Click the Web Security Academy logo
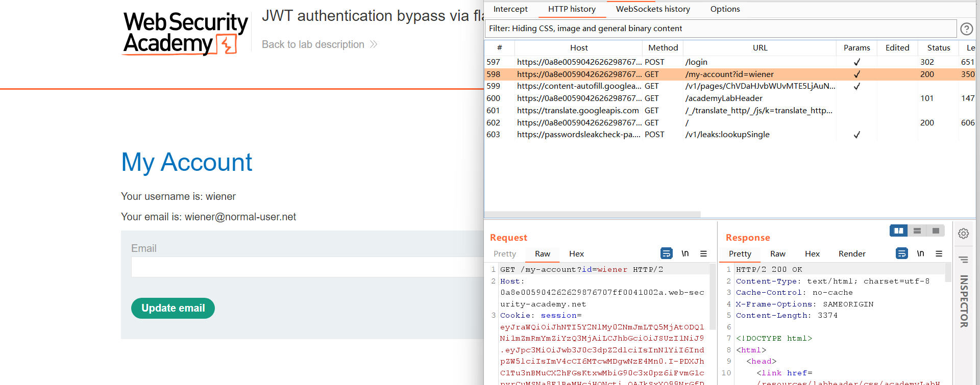This screenshot has width=980, height=385. pos(185,33)
